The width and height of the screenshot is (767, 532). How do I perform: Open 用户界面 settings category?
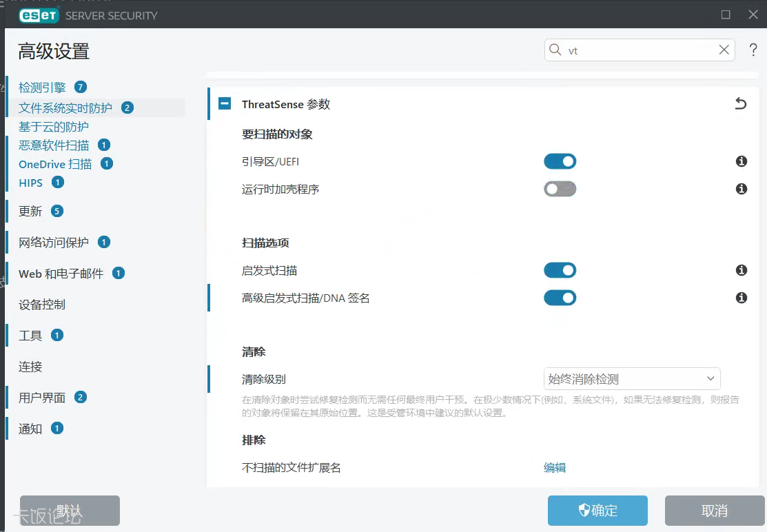click(x=42, y=398)
